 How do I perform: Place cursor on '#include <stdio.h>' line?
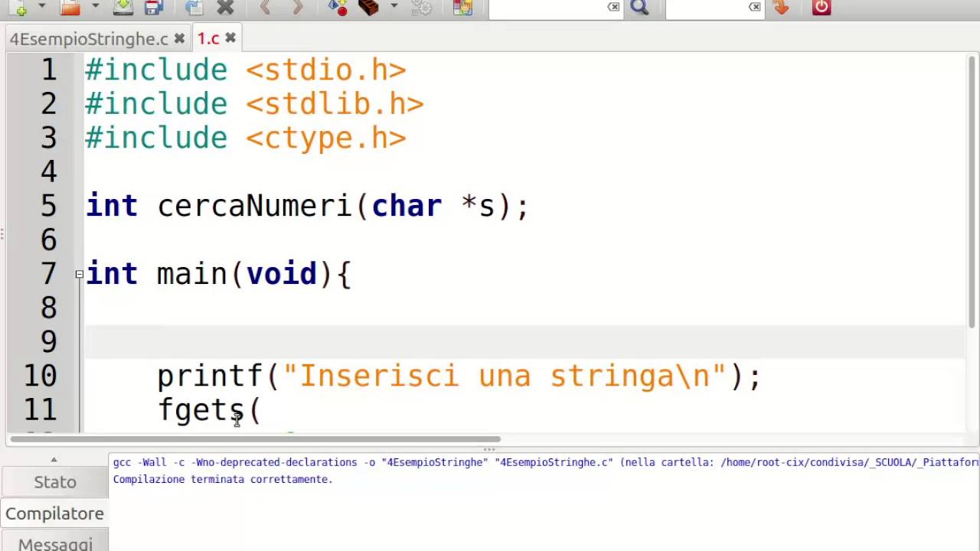pos(246,70)
